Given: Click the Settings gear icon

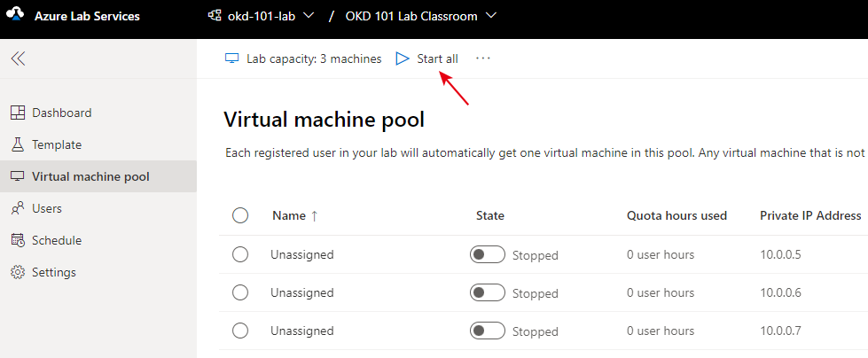Looking at the screenshot, I should [x=18, y=272].
